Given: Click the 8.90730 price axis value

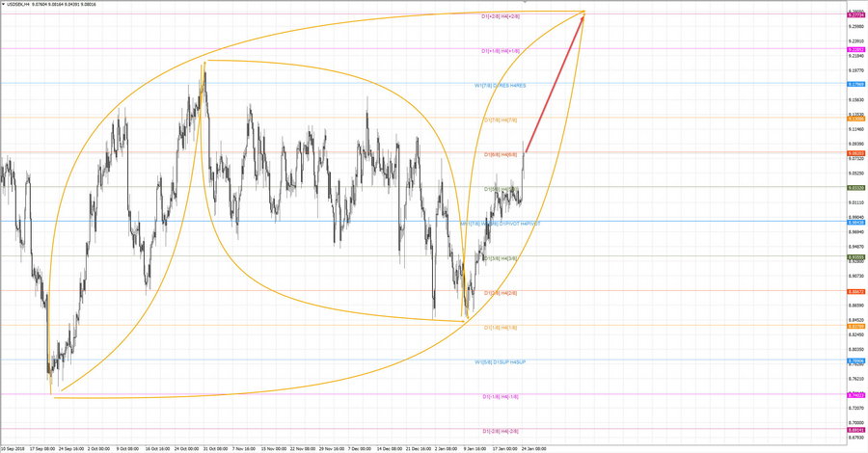Looking at the screenshot, I should (x=855, y=276).
